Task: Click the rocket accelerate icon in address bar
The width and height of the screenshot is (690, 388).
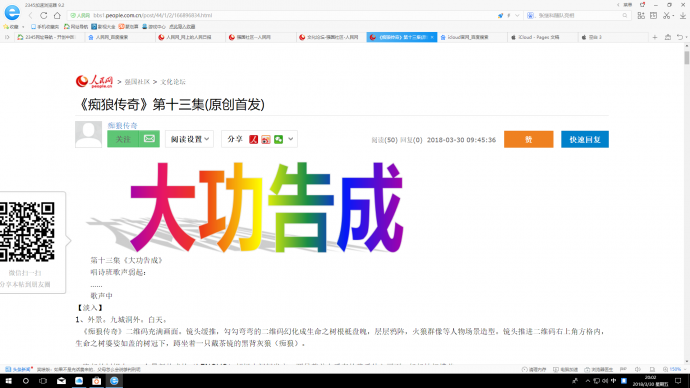Action: tap(500, 15)
